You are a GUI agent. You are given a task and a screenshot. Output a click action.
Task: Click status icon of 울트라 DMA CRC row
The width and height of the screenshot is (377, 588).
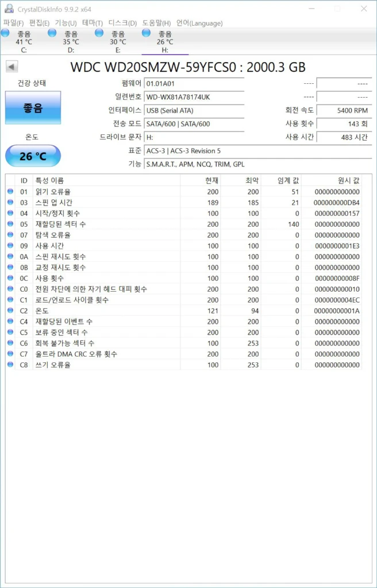[10, 354]
